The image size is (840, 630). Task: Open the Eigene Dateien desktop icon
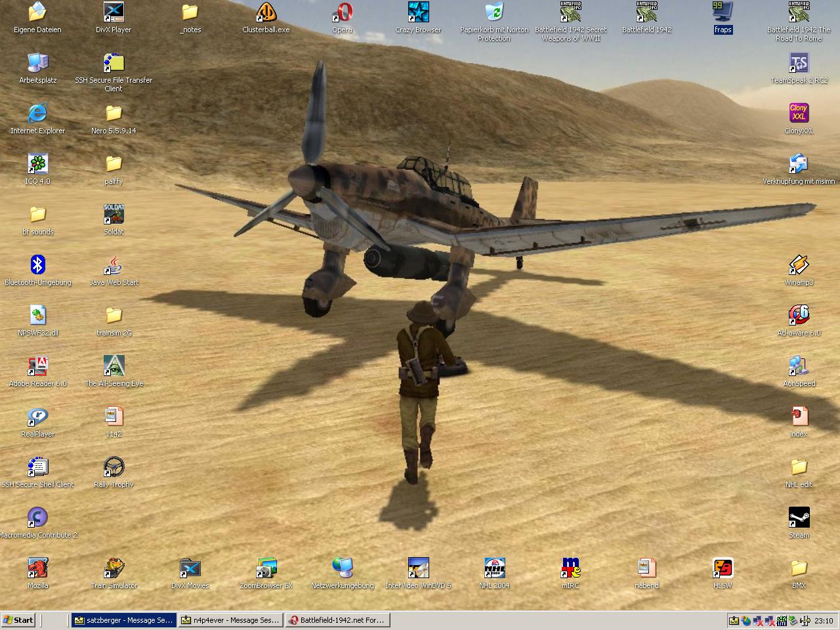coord(37,18)
